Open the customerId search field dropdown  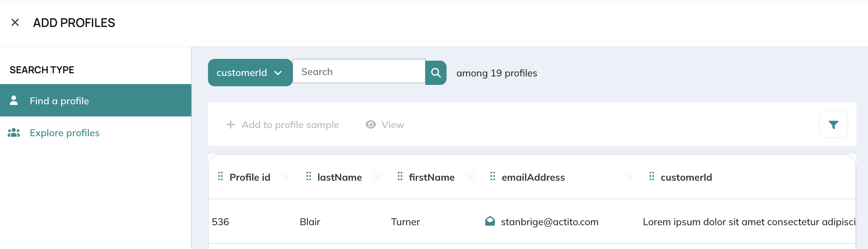click(x=250, y=73)
